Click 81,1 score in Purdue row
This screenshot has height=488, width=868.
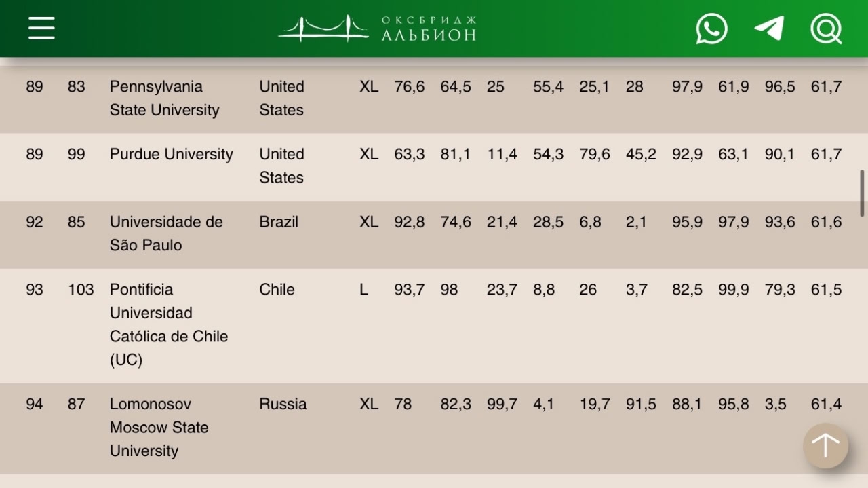[455, 155]
